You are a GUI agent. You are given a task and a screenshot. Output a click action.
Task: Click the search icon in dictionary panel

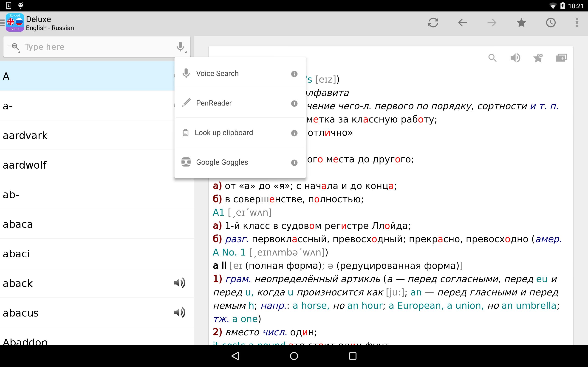pyautogui.click(x=492, y=58)
